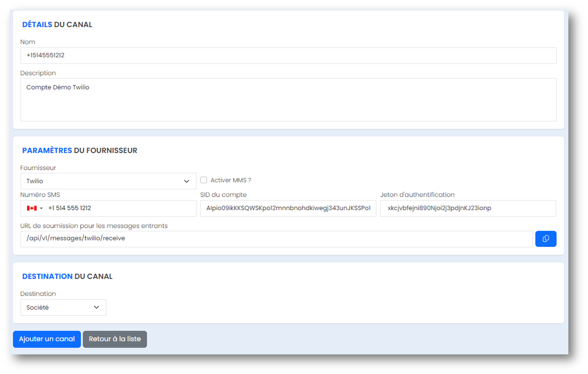Click the Jeton d'authentification field
The width and height of the screenshot is (588, 374).
[468, 208]
